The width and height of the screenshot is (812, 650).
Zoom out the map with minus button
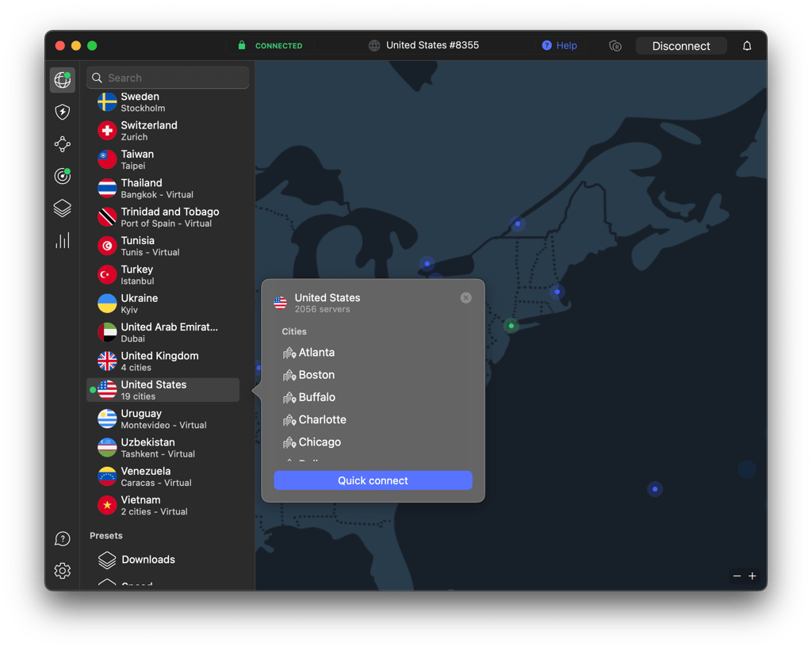(737, 576)
